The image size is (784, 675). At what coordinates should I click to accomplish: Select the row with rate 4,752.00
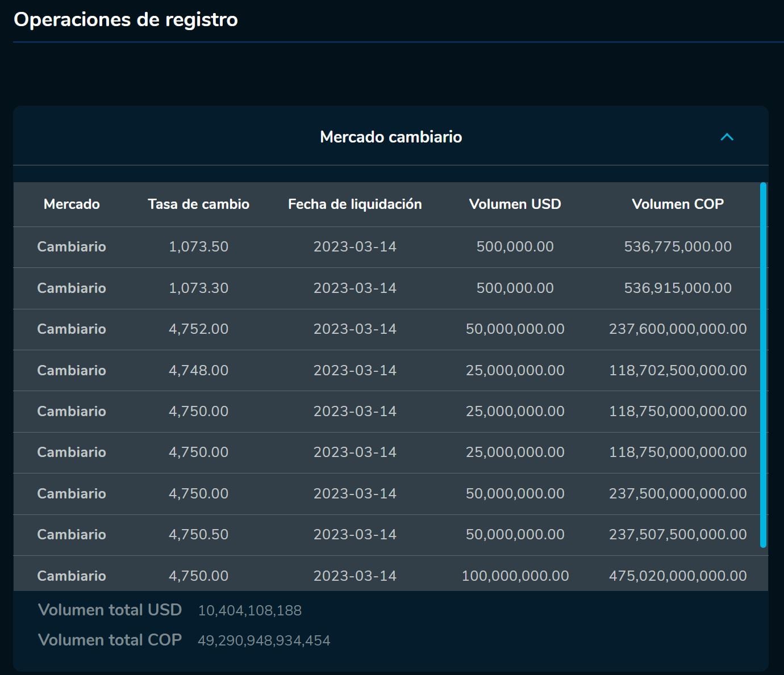[x=198, y=329]
